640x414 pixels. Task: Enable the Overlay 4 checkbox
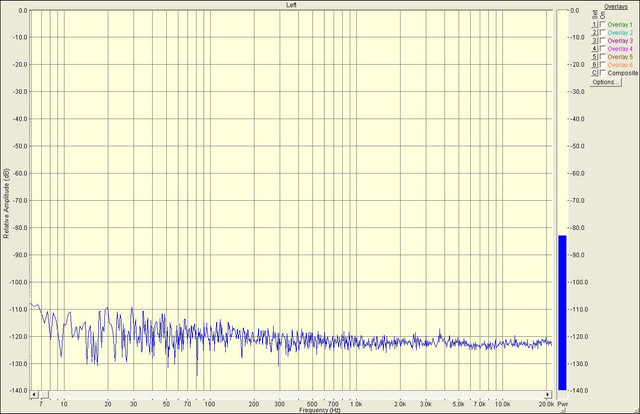pyautogui.click(x=602, y=49)
